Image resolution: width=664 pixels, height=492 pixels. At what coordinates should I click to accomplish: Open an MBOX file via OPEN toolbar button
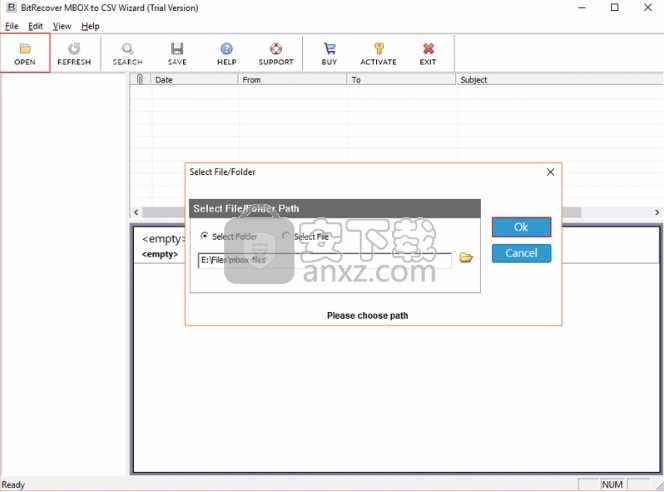tap(25, 53)
